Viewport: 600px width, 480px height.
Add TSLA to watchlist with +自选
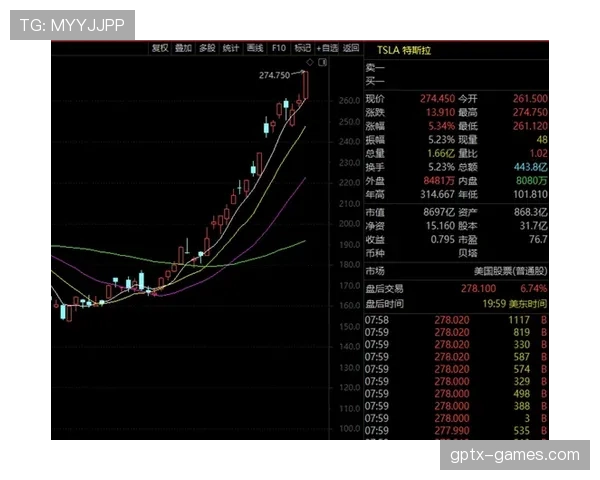pos(327,48)
